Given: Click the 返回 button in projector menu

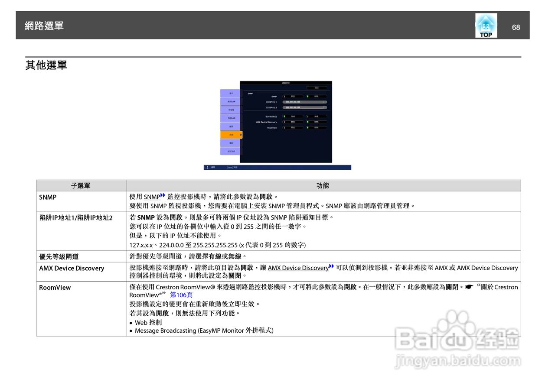Looking at the screenshot, I should coord(317,87).
